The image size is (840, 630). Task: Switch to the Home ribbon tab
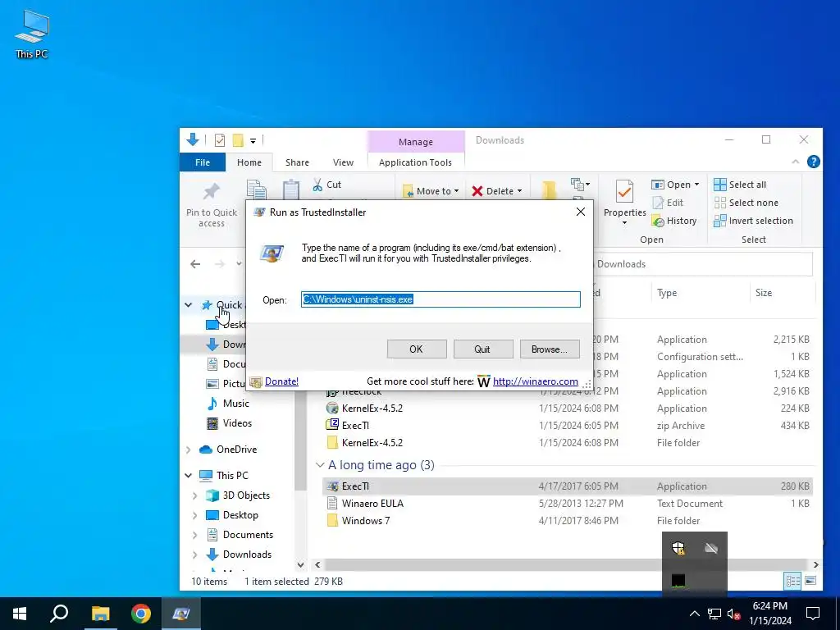click(249, 162)
